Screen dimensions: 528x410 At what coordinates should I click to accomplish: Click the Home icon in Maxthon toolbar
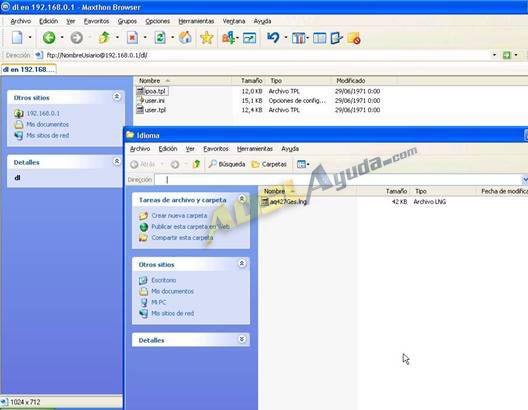185,37
